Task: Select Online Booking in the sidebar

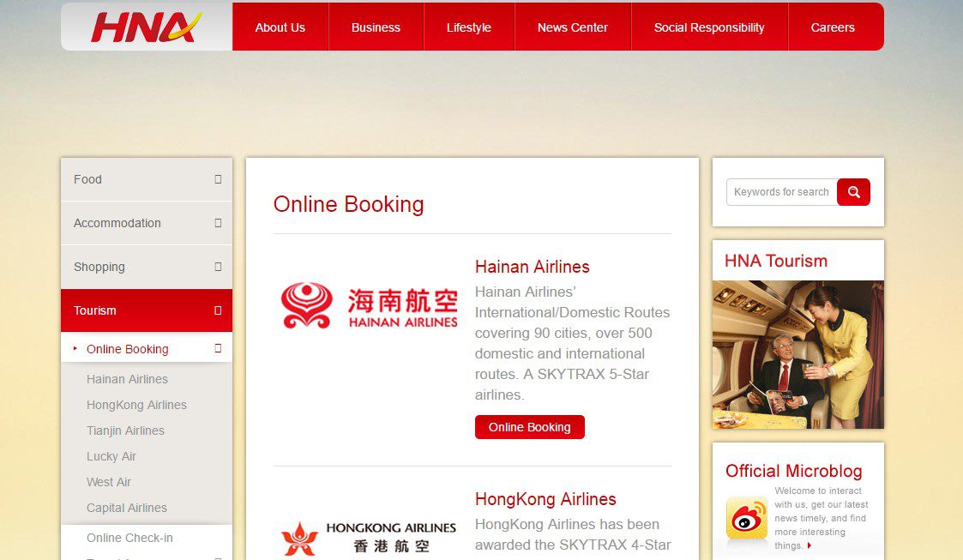Action: 127,349
